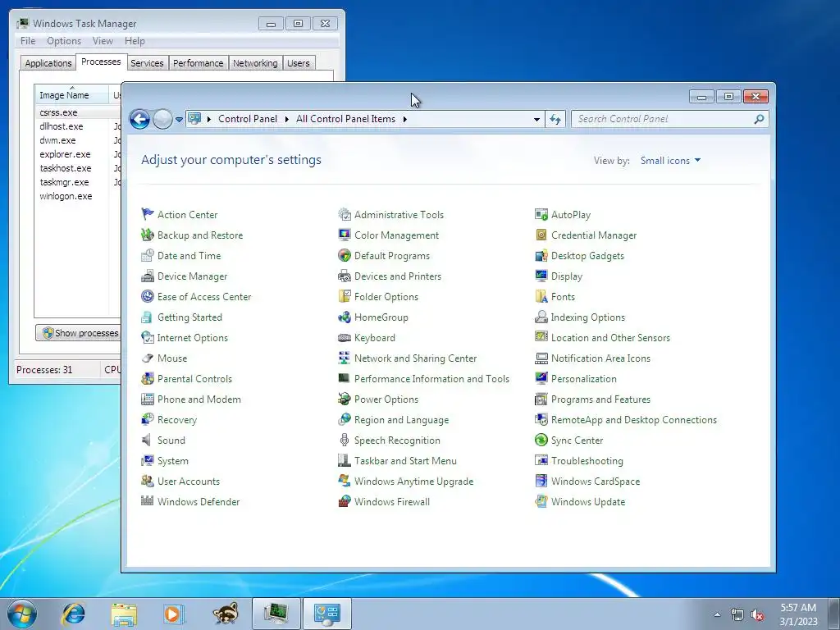
Task: Open the Region and Language link
Action: click(x=401, y=419)
